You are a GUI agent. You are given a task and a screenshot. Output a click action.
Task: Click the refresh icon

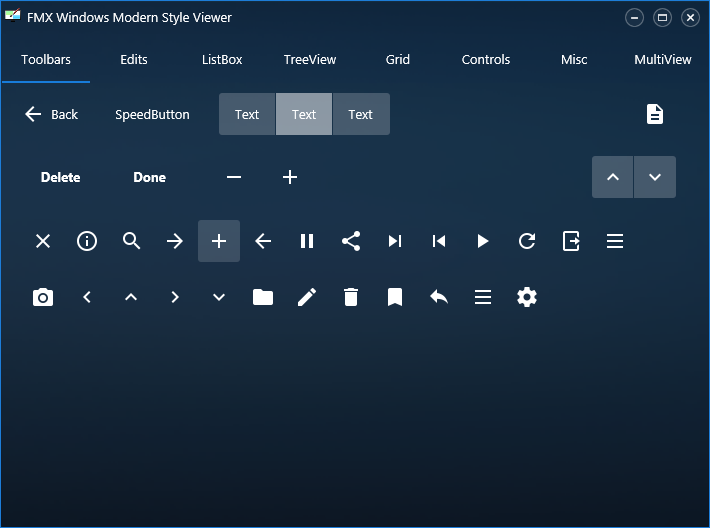click(527, 241)
